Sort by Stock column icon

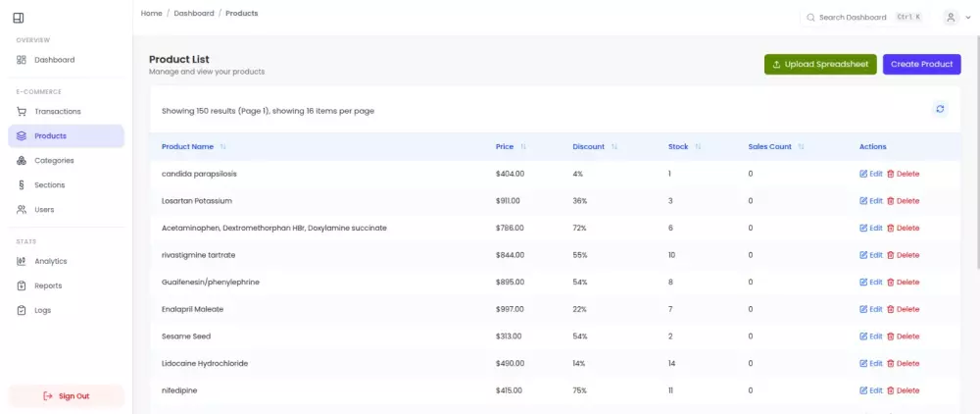click(x=699, y=147)
